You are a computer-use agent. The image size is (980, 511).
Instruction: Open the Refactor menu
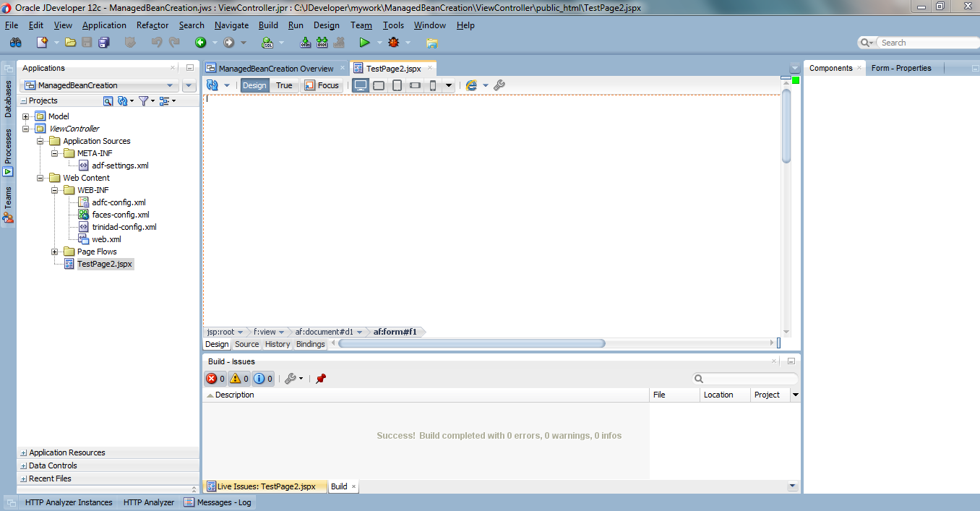[x=152, y=25]
